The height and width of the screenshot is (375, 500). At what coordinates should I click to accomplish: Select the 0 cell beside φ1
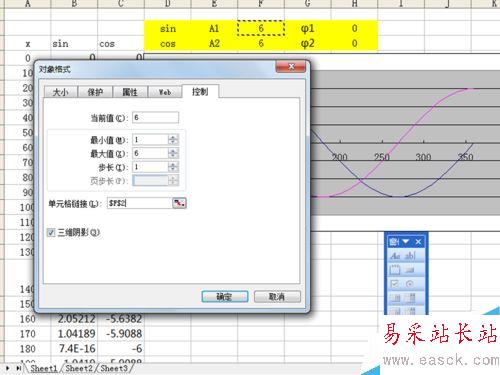(x=354, y=29)
